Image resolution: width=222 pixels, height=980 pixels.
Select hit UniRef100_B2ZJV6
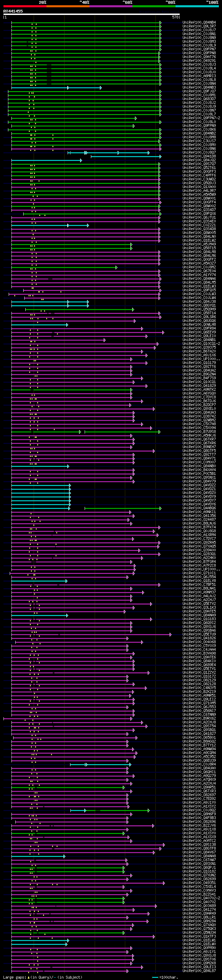[x=199, y=826]
